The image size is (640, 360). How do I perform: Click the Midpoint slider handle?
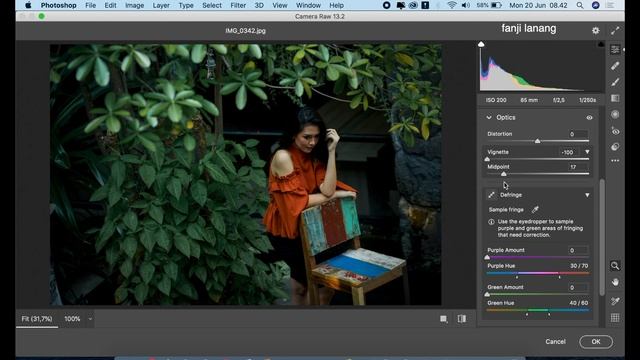pyautogui.click(x=504, y=174)
